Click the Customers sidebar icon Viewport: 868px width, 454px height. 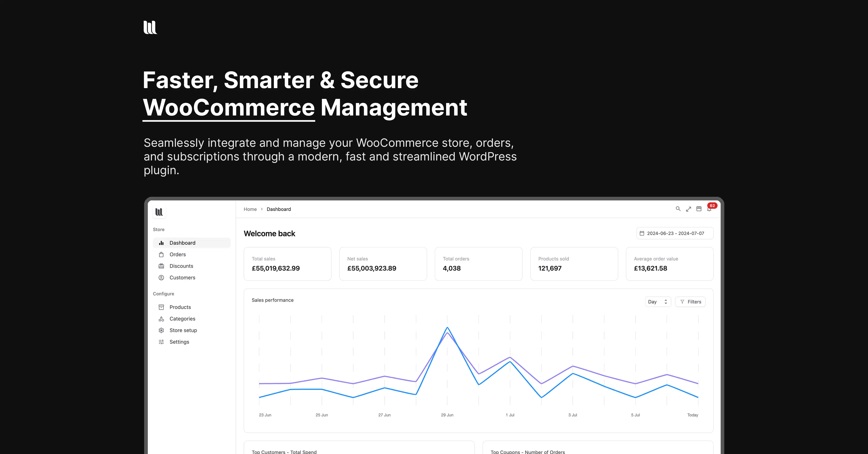click(161, 277)
